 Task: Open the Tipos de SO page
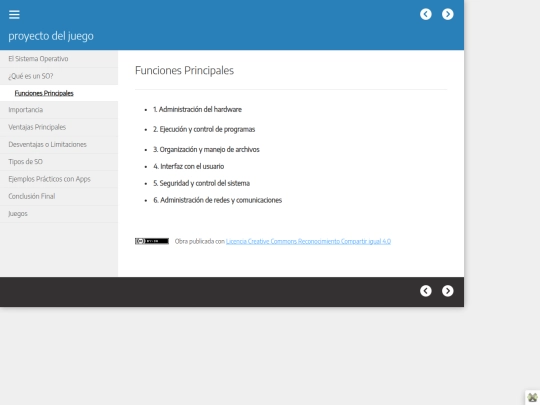(59, 162)
